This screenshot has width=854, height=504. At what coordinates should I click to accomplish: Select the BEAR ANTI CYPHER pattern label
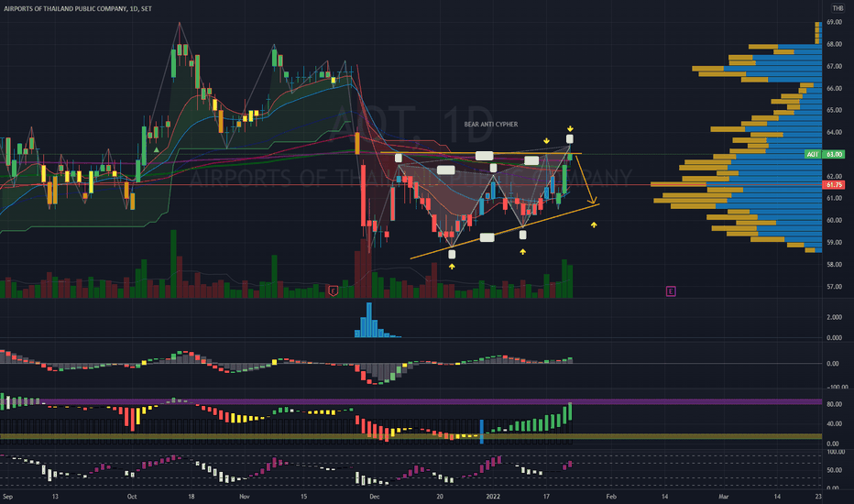coord(491,125)
